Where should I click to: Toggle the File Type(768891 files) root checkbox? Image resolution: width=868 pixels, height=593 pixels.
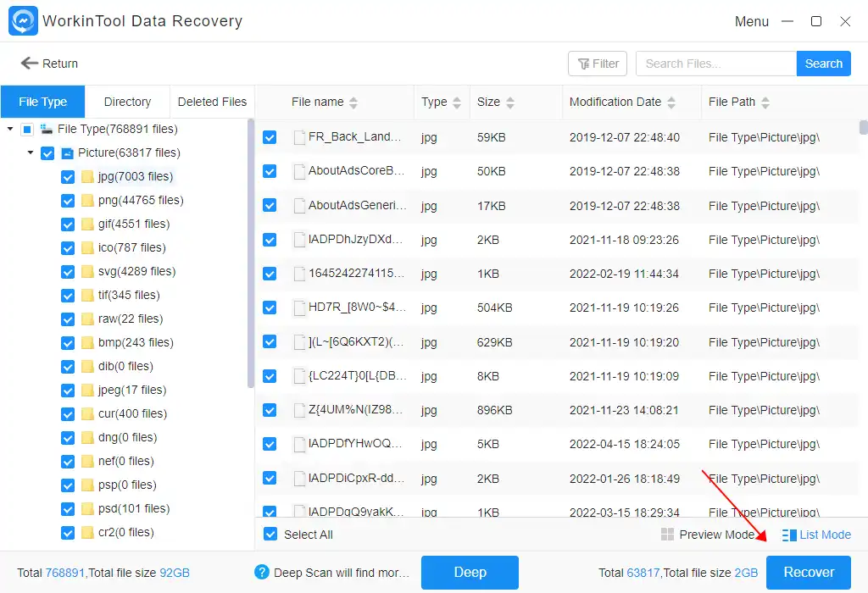tap(26, 130)
